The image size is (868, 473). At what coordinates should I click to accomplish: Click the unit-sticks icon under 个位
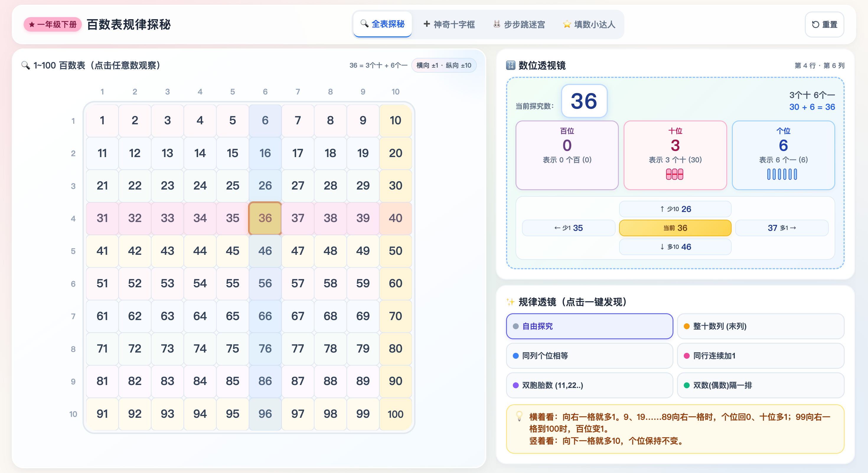[782, 174]
